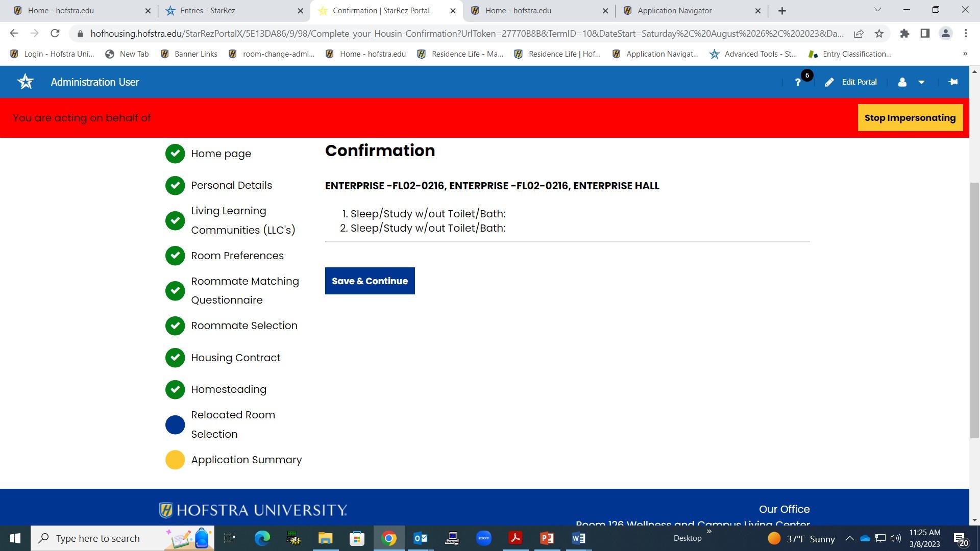Click the Application Summary yellow circle

click(x=175, y=460)
